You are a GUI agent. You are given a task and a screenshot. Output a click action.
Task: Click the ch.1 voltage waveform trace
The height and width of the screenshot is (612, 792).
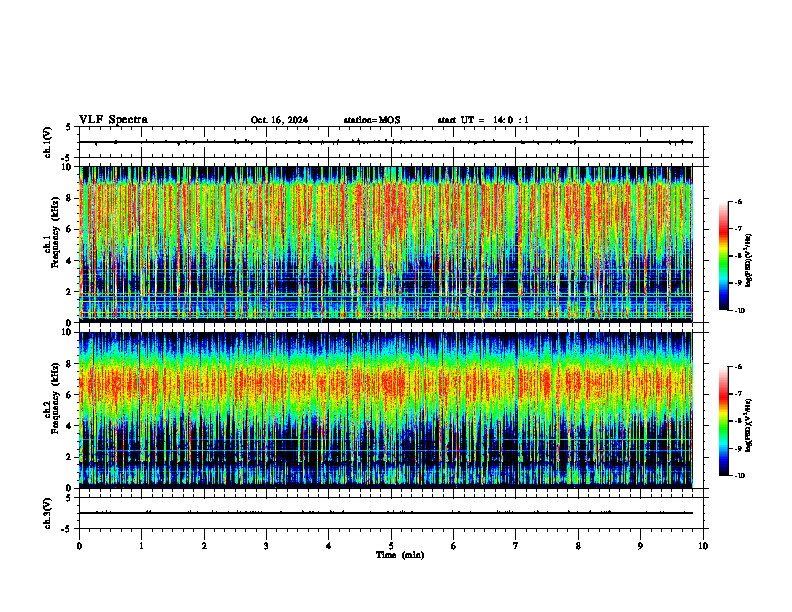tap(386, 142)
